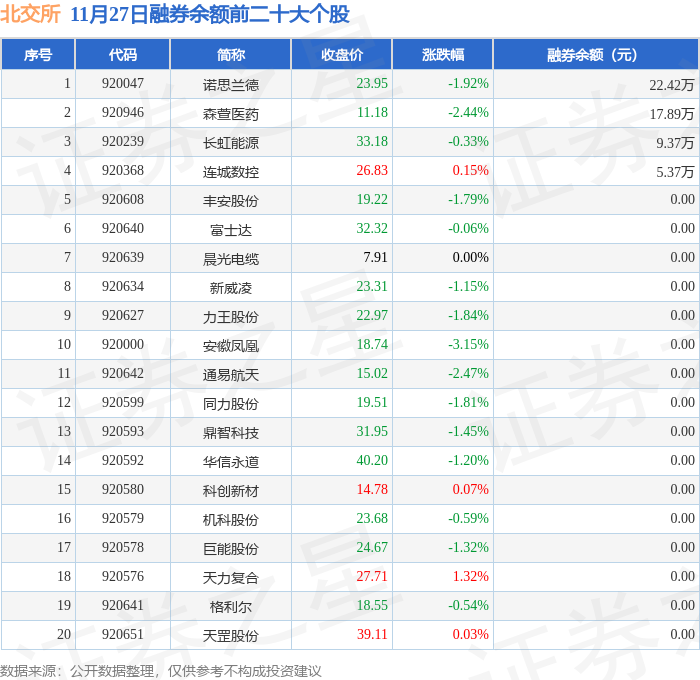Click closing price 24.67
This screenshot has width=700, height=680.
tap(372, 548)
